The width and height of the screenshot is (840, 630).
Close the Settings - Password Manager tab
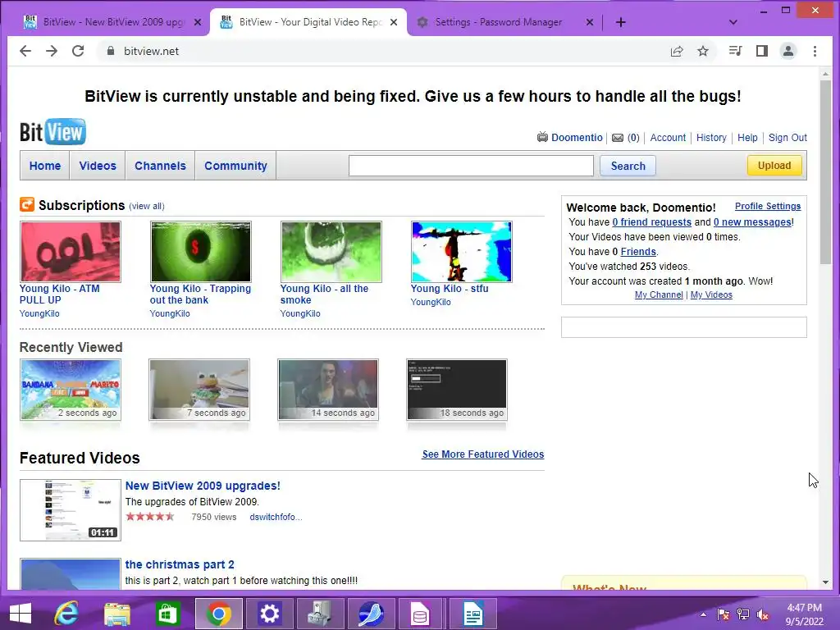(x=589, y=22)
